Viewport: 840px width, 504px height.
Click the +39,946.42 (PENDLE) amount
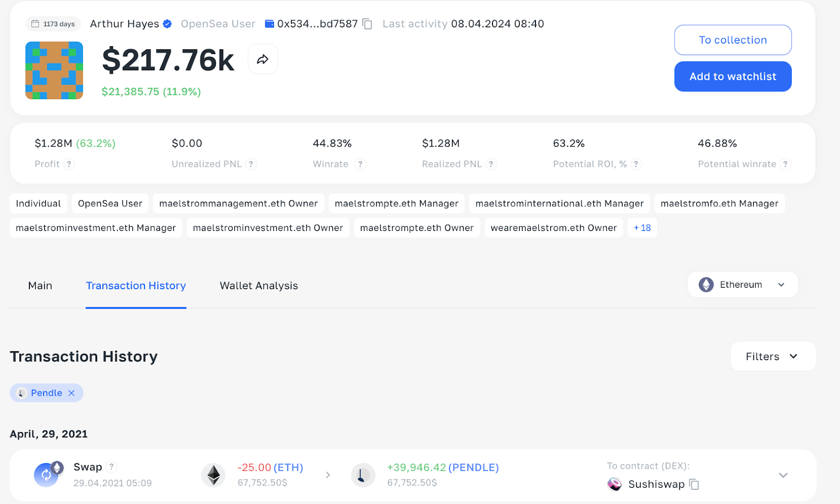click(x=443, y=467)
